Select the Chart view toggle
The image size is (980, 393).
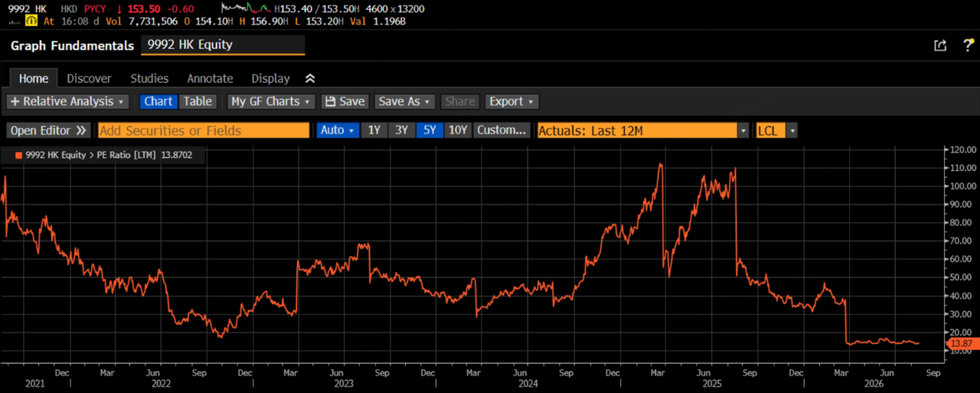tap(158, 101)
